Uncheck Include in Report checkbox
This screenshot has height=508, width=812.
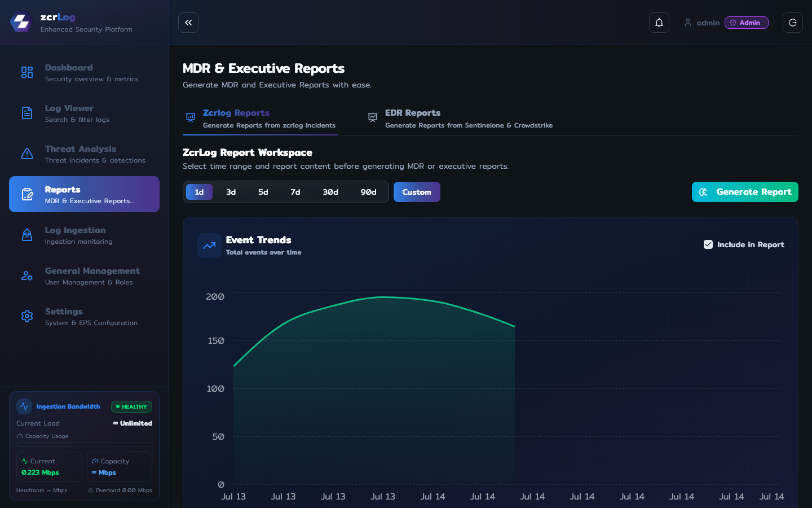[708, 244]
